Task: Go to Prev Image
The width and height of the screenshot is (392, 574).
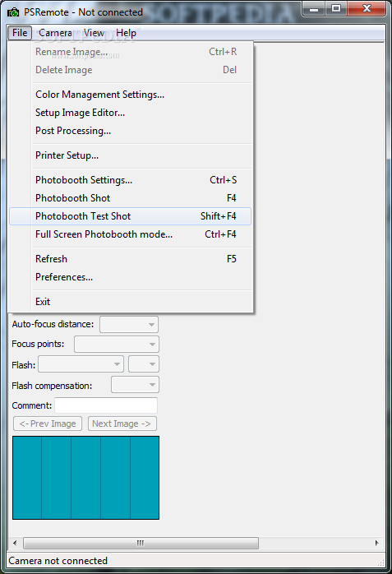Action: point(48,424)
